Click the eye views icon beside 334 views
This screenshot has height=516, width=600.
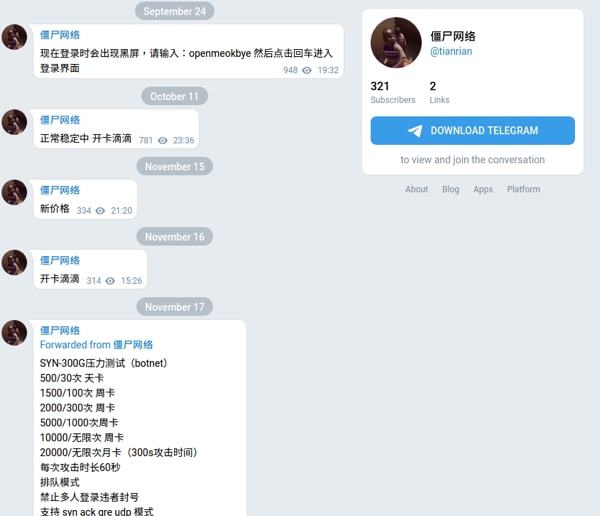pos(100,211)
